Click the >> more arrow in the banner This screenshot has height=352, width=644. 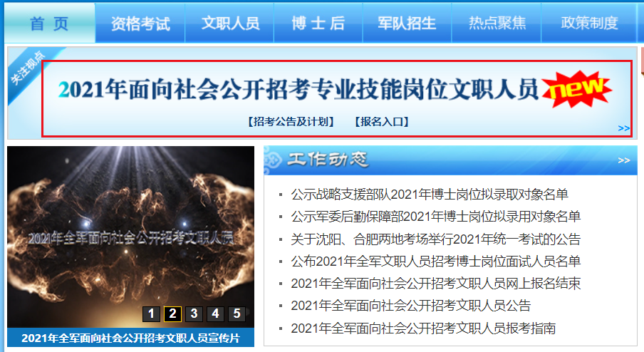(x=623, y=128)
